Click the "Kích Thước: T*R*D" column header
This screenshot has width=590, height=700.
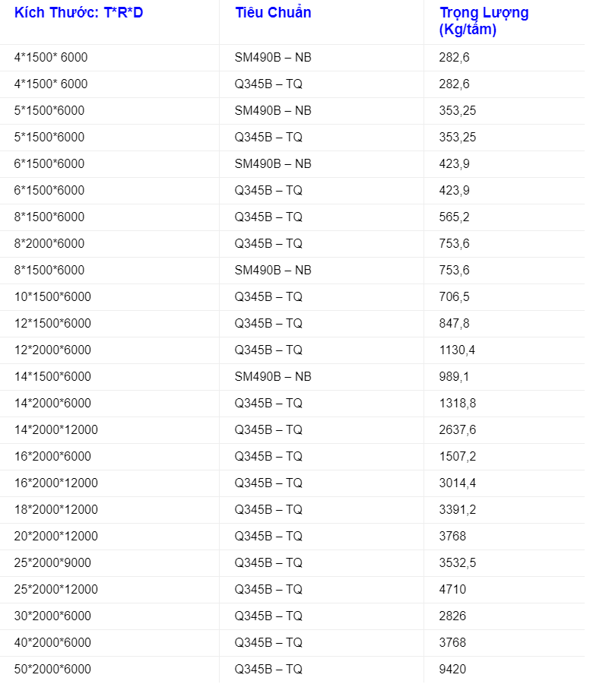coord(78,13)
